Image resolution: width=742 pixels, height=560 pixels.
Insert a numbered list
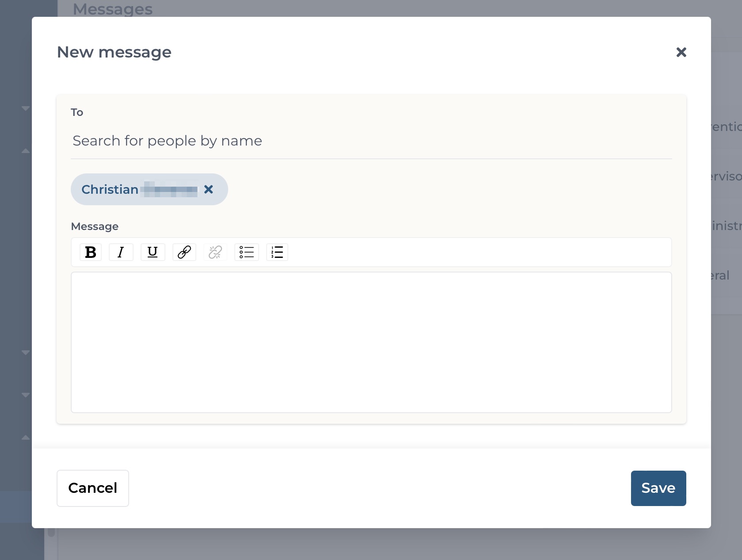277,252
